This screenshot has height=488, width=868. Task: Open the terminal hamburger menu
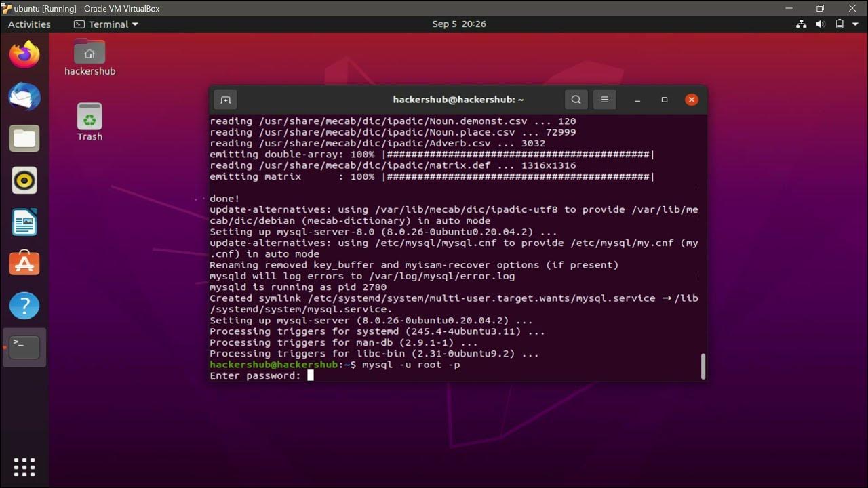click(605, 100)
